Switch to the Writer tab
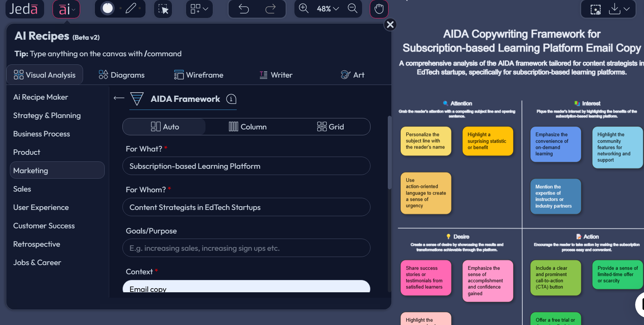The height and width of the screenshot is (325, 644). 276,75
